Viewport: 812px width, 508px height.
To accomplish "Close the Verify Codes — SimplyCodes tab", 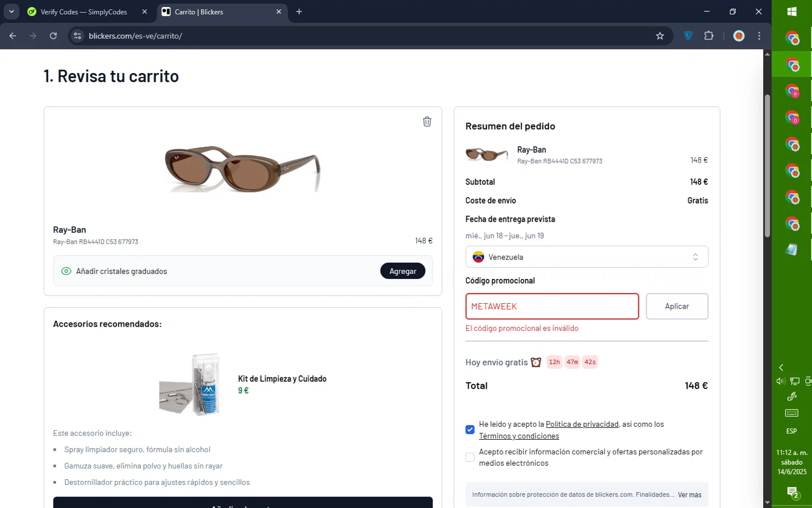I will pyautogui.click(x=145, y=11).
